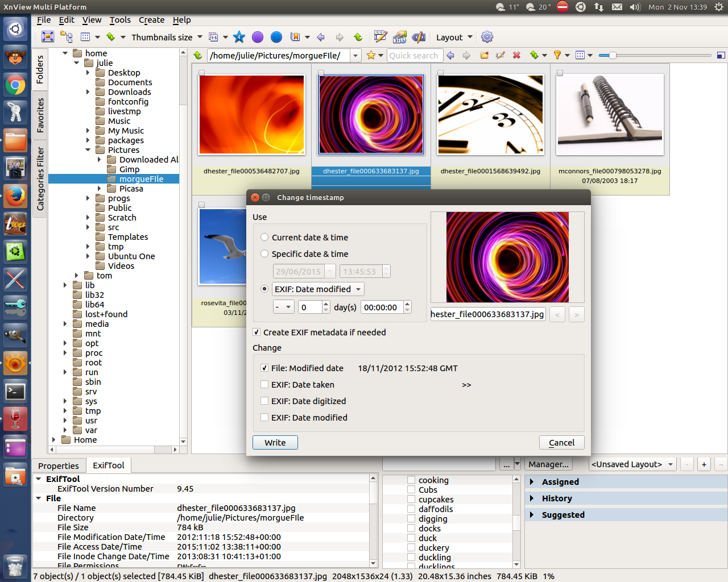The width and height of the screenshot is (728, 582).
Task: Click the blue star rating icon
Action: (239, 37)
